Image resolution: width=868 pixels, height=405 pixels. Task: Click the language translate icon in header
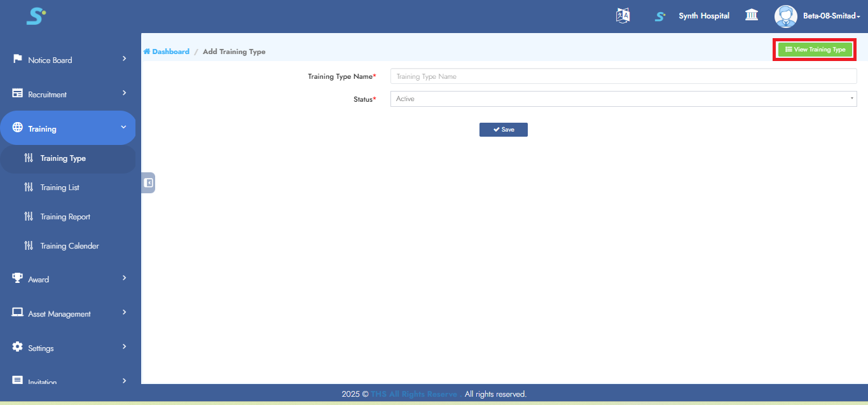pos(623,16)
